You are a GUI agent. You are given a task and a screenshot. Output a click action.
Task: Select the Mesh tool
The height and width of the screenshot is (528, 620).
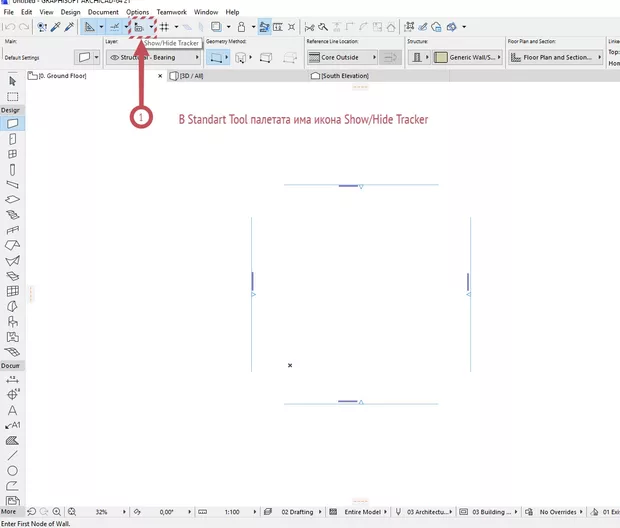pyautogui.click(x=12, y=352)
